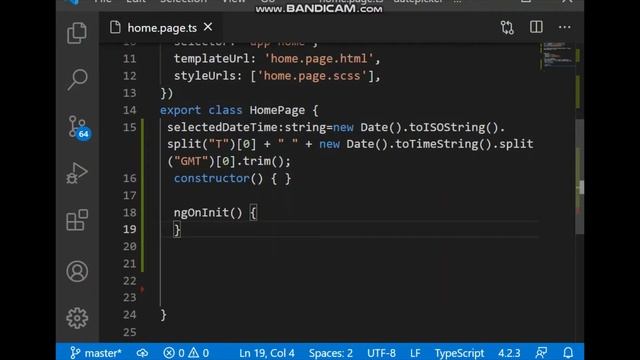This screenshot has height=360, width=640.
Task: Click line number 15 in the gutter
Action: [x=129, y=127]
